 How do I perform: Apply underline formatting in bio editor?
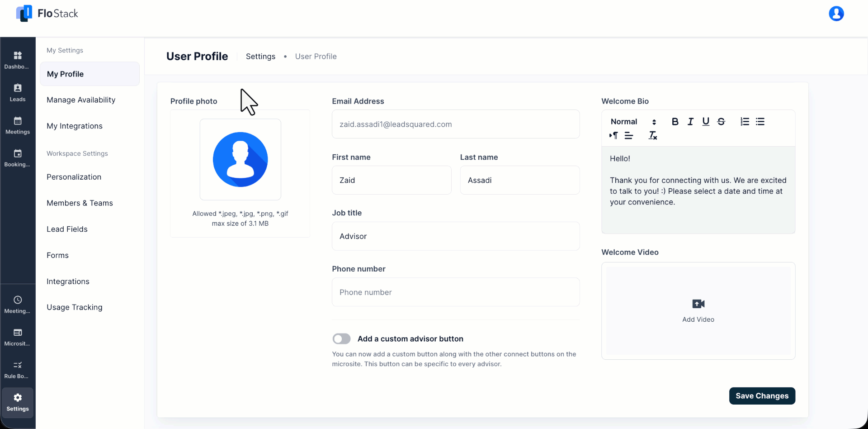[706, 121]
